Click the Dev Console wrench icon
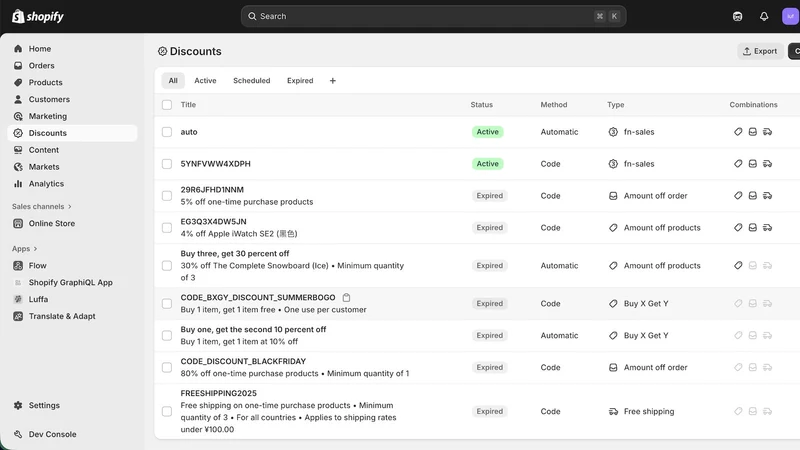 pyautogui.click(x=18, y=434)
